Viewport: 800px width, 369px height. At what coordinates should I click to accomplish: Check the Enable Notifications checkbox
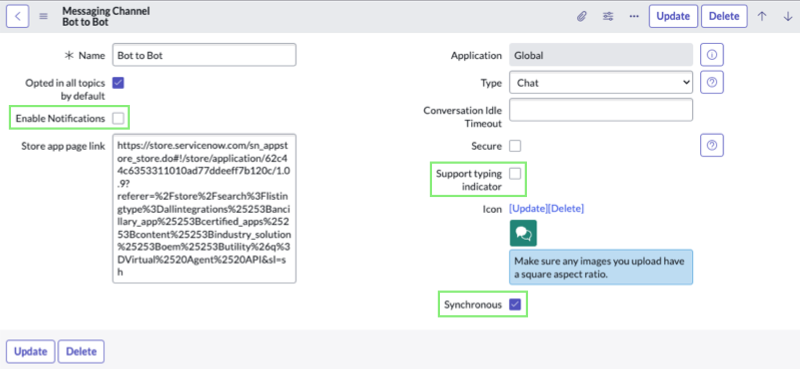click(x=118, y=118)
